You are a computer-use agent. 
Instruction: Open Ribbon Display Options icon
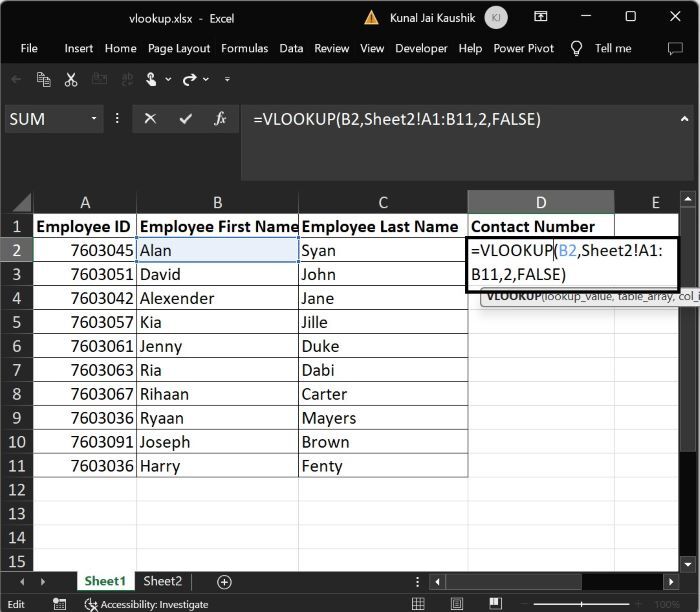[x=541, y=17]
